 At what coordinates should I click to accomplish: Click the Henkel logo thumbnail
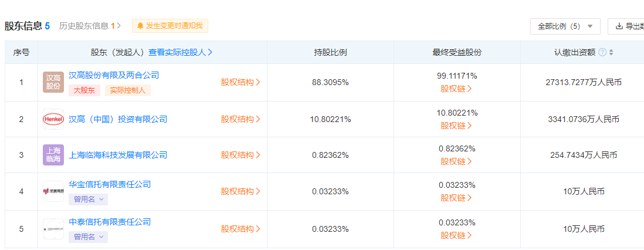pyautogui.click(x=53, y=119)
